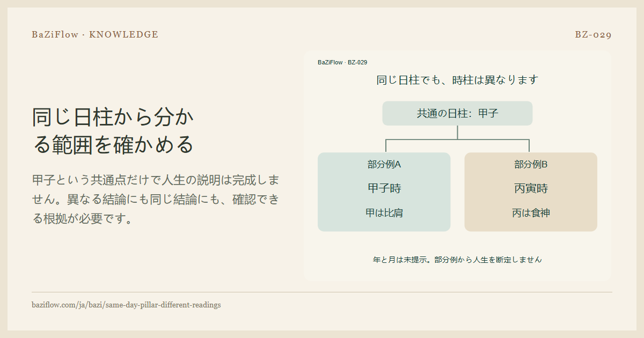Image resolution: width=644 pixels, height=338 pixels.
Task: Click the paragraph starting with 甲子という共通点
Action: pos(156,199)
